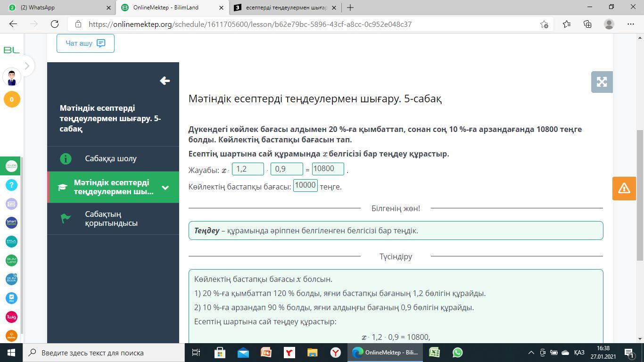
Task: Click the BL logo
Action: [11, 50]
